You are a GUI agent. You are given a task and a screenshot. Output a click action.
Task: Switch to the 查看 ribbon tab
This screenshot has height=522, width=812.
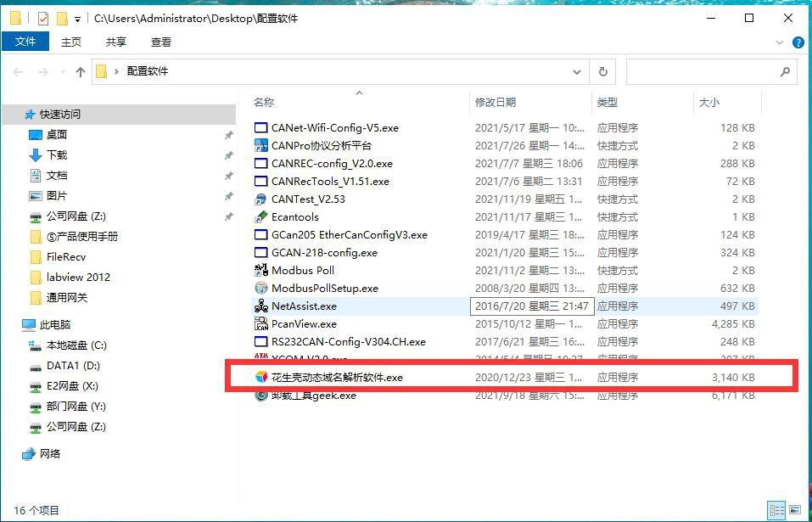point(160,42)
